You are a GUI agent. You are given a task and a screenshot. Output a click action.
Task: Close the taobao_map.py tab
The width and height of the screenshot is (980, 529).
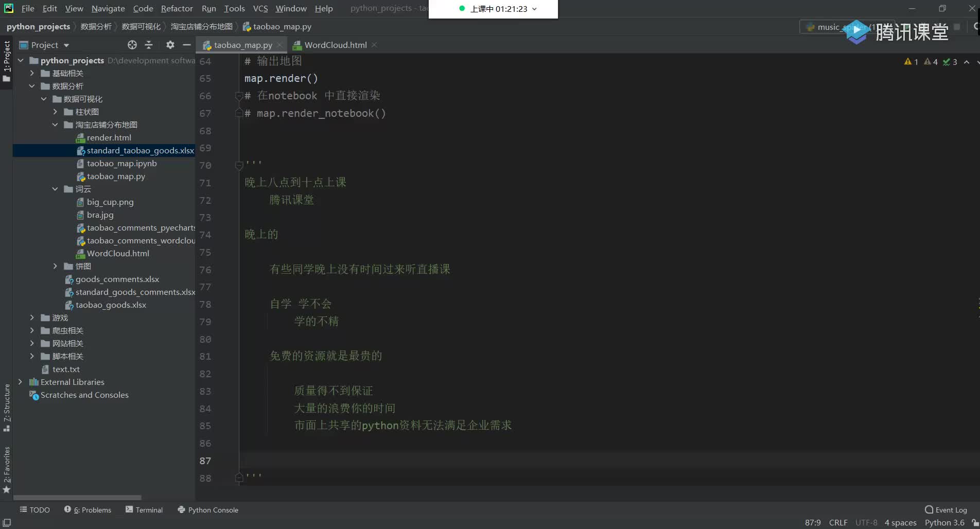click(279, 45)
